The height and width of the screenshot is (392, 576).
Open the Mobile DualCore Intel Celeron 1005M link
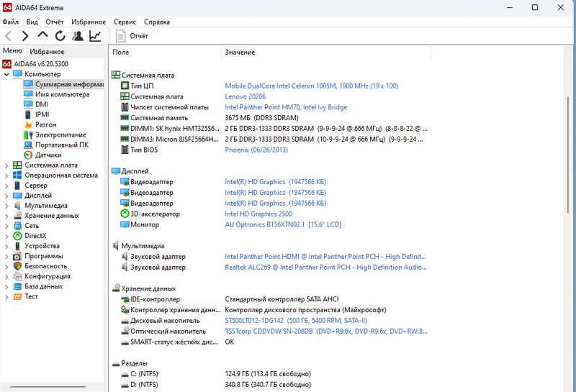point(311,86)
